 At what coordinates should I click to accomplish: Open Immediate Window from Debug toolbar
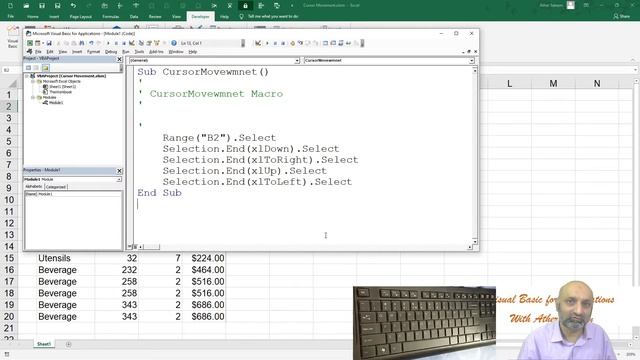(x=333, y=43)
